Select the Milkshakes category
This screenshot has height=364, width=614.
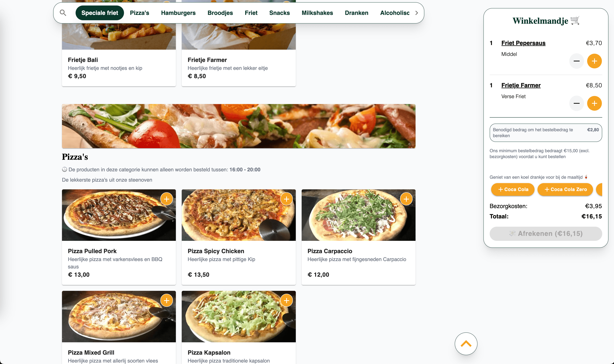(x=317, y=13)
